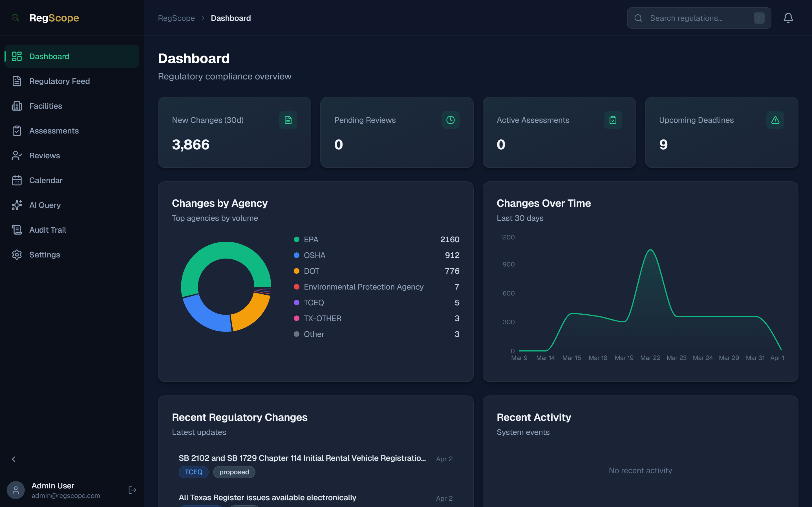Click the warning triangle on Upcoming Deadlines card
Viewport: 812px width, 507px height.
click(x=775, y=120)
